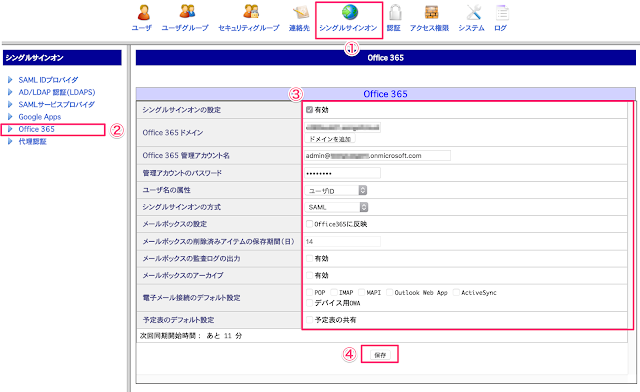This screenshot has height=392, width=640.
Task: Check the ActiveSync checkbox
Action: point(456,292)
